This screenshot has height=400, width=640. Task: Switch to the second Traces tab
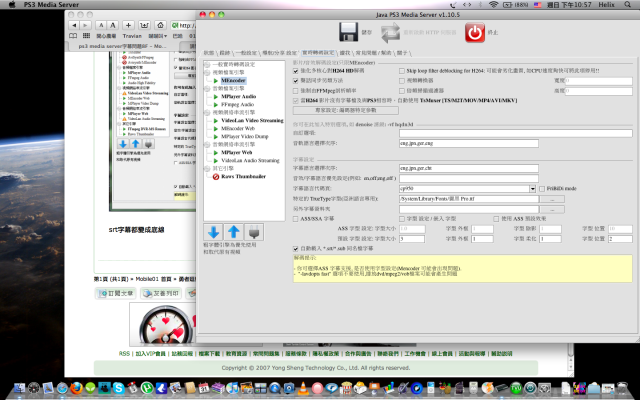tap(225, 53)
